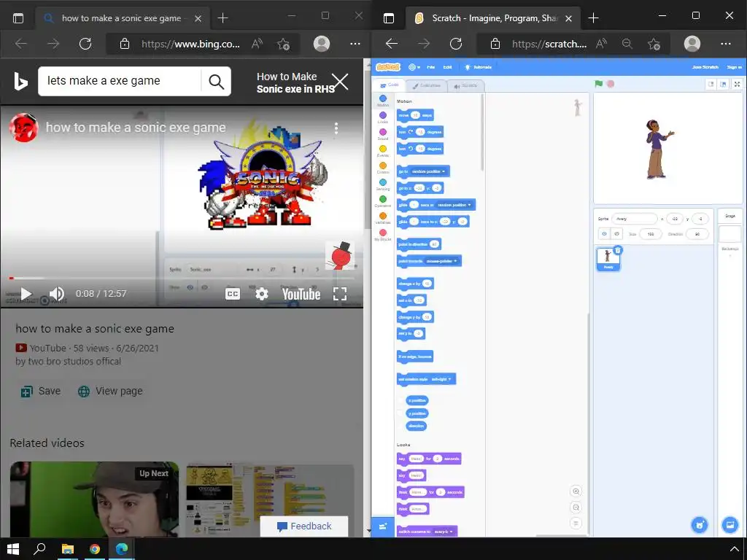Switch to large stage layout in Scratch
The height and width of the screenshot is (560, 747).
723,84
